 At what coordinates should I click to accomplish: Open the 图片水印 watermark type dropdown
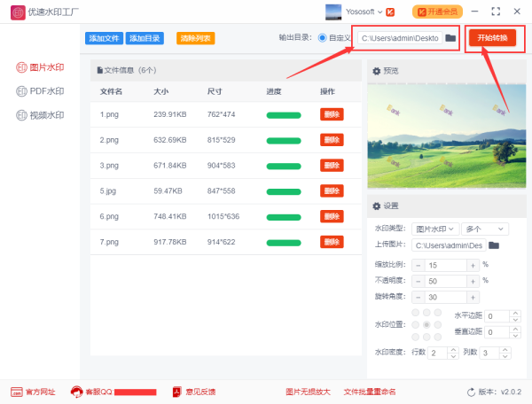pos(434,229)
